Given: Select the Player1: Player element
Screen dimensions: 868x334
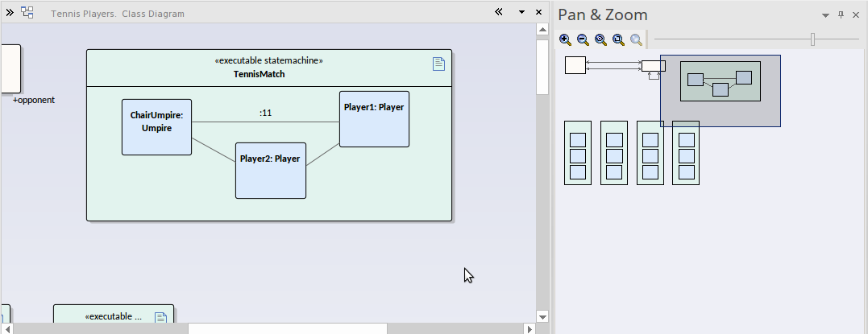Looking at the screenshot, I should [x=374, y=119].
